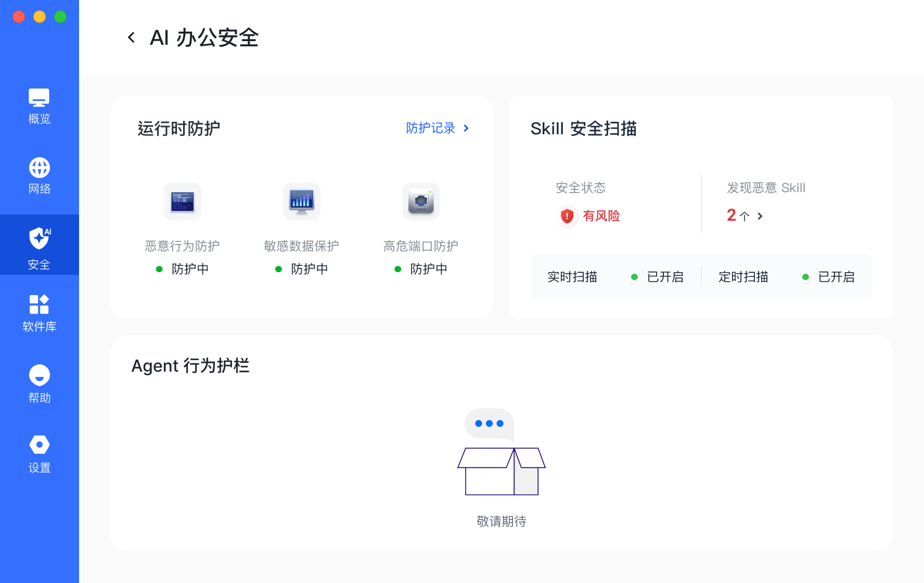Switch to the 设置 sidebar label
The image size is (924, 583).
(40, 467)
